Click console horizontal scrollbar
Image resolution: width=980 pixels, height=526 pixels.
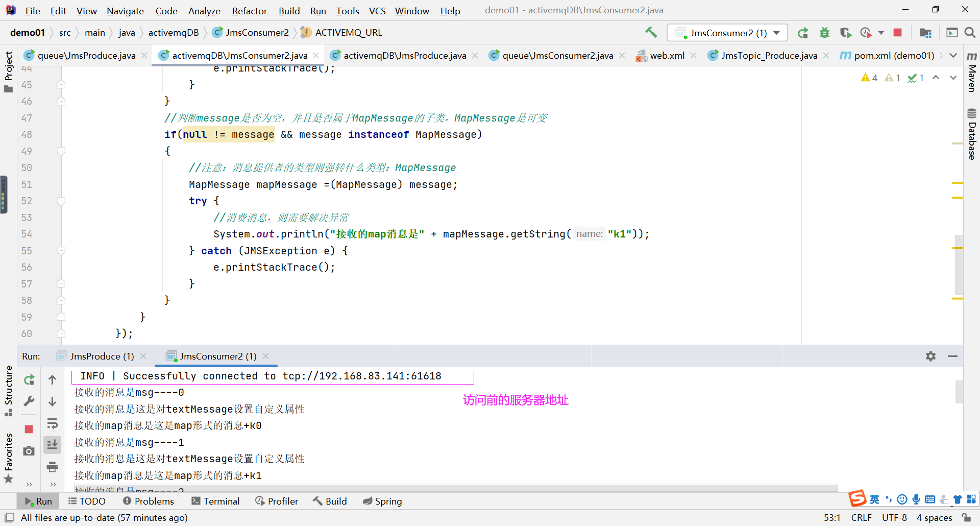[x=456, y=488]
